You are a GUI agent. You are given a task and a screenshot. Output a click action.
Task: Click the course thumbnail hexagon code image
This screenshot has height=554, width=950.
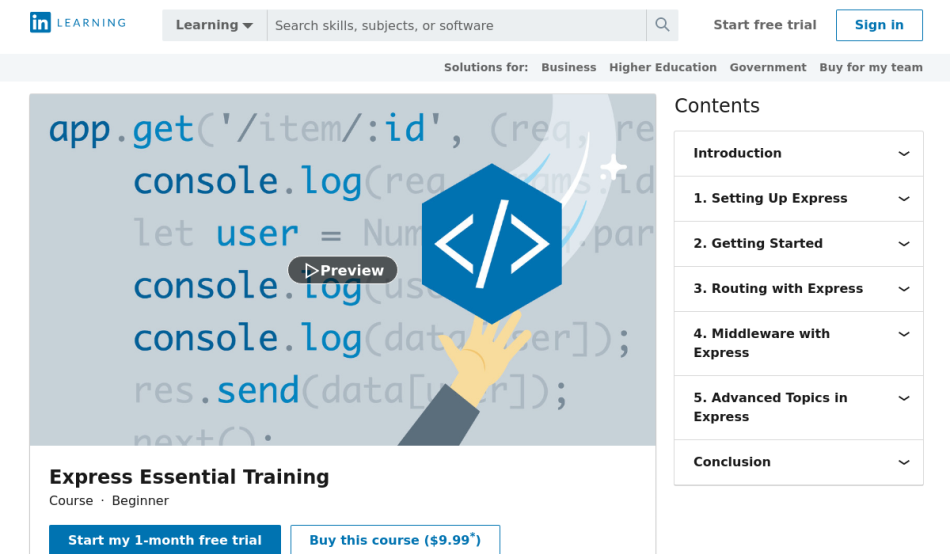pyautogui.click(x=491, y=244)
